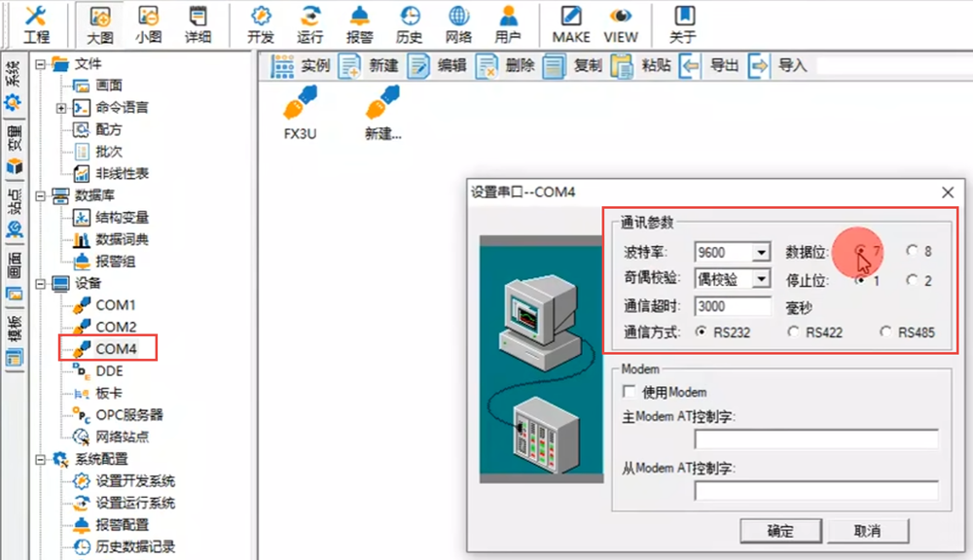Open the 波特率 baud rate dropdown

pyautogui.click(x=761, y=253)
